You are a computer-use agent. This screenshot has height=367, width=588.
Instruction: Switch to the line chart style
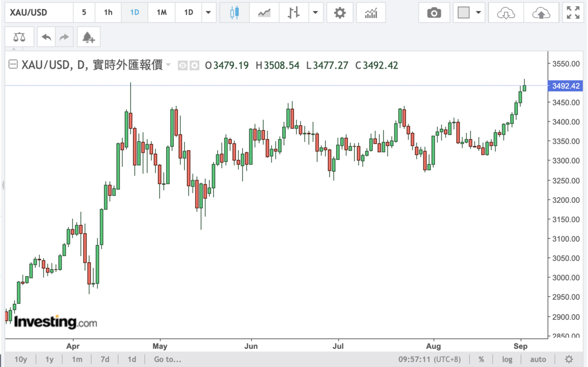click(264, 13)
